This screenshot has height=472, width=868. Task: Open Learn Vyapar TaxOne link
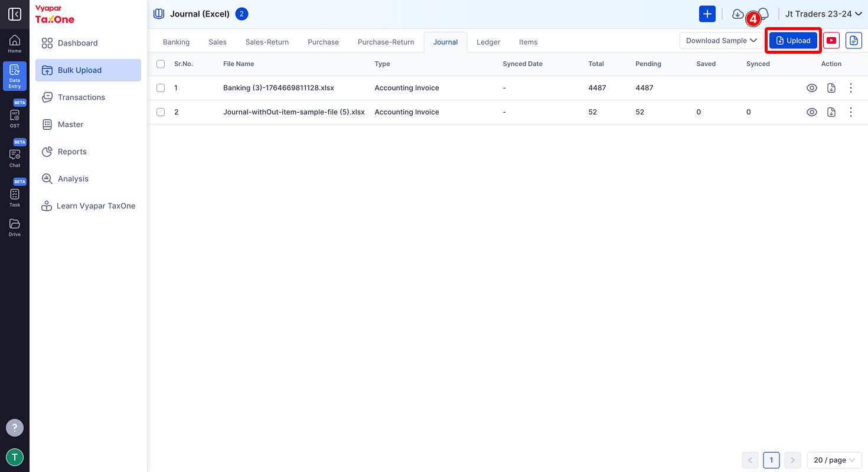[x=88, y=206]
